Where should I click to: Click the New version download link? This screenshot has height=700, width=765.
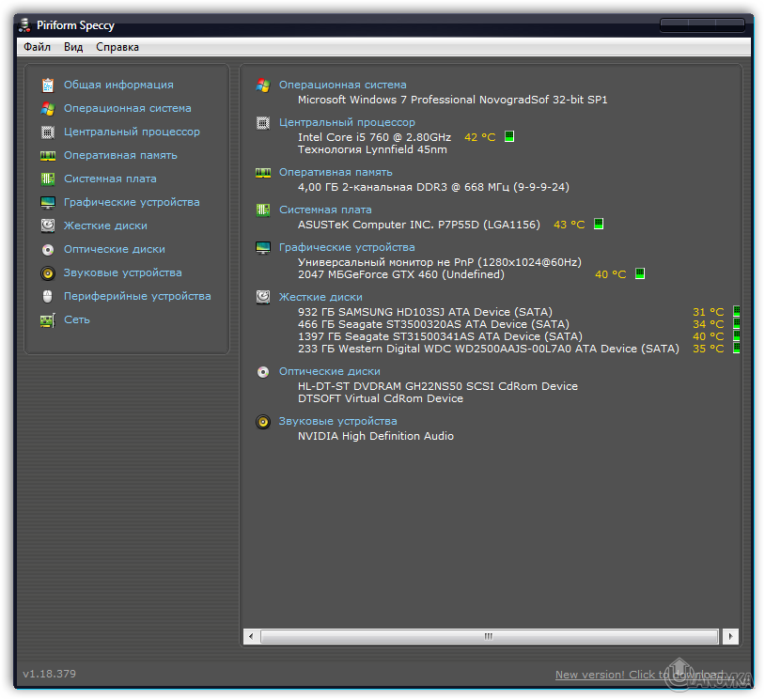[x=639, y=675]
